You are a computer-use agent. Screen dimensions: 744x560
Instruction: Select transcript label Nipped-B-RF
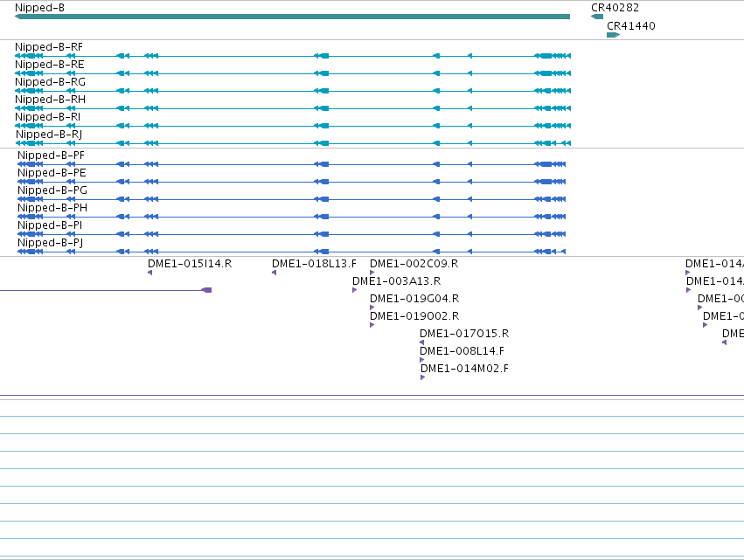[49, 47]
